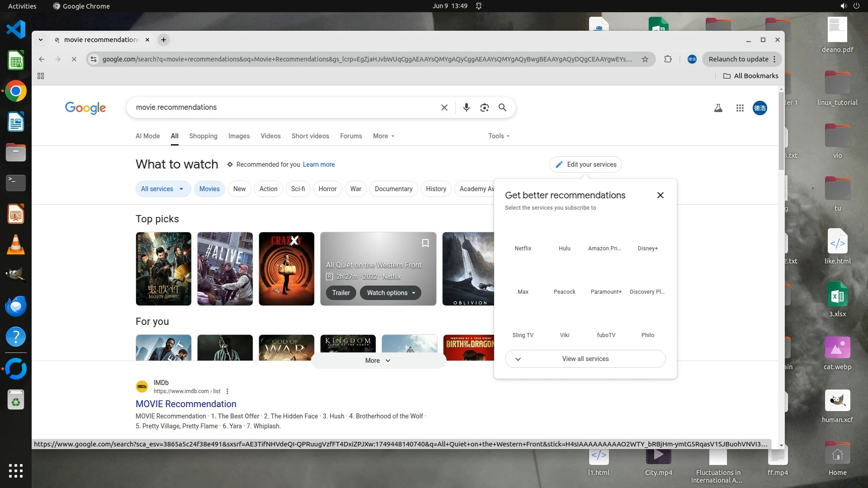Open Search Labs flask icon
The image size is (868, 488).
pos(718,108)
